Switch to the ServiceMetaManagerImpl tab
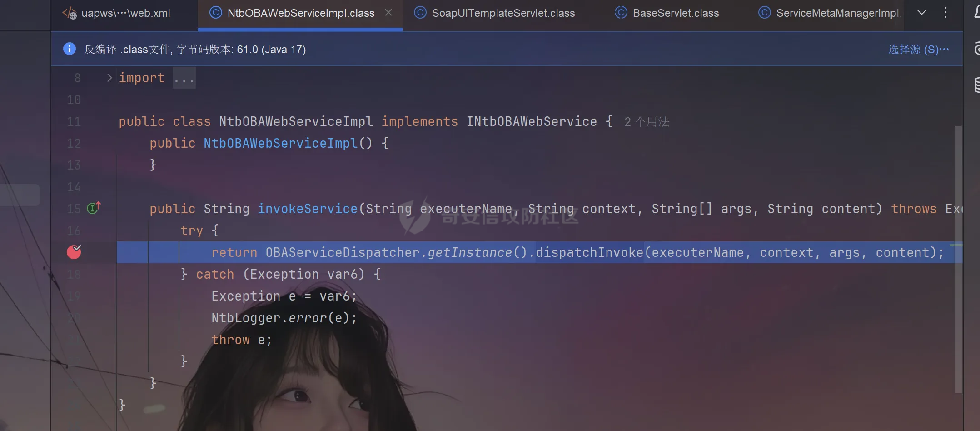980x431 pixels. [x=836, y=13]
